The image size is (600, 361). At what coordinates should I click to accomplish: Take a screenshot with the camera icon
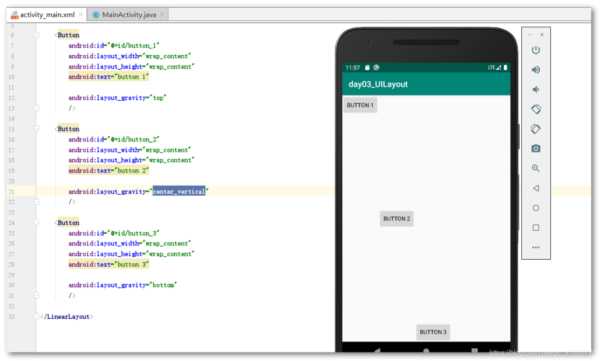click(536, 149)
